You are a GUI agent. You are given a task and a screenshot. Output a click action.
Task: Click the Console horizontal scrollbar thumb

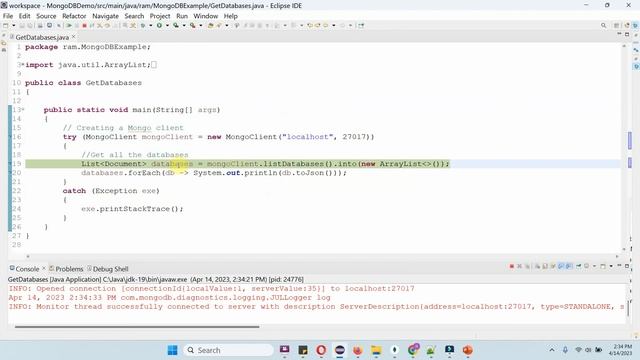pos(137,327)
